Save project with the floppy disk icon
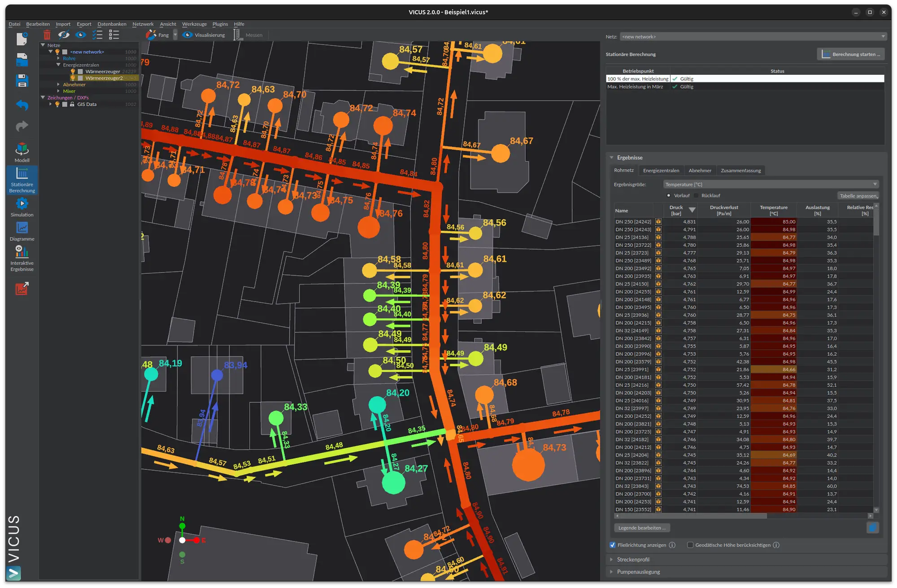The height and width of the screenshot is (588, 897). click(x=22, y=81)
